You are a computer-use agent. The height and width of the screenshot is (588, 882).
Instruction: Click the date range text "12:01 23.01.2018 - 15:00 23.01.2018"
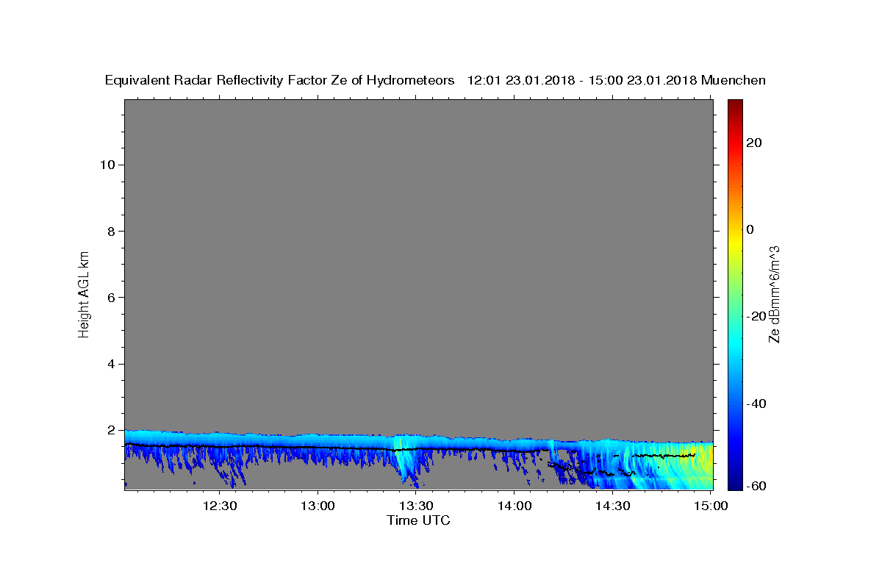coord(582,80)
